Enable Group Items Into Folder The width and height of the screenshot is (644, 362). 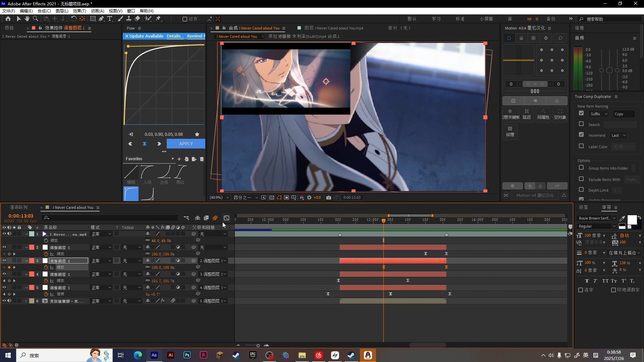point(581,168)
